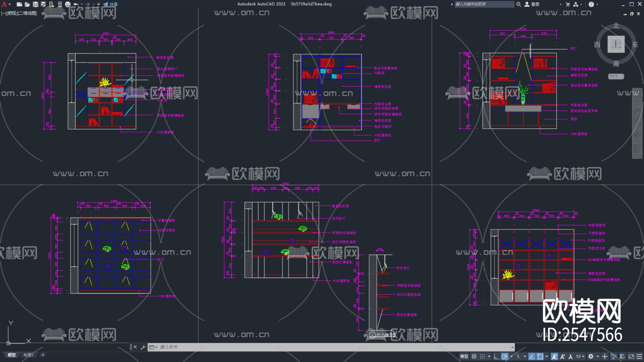Click the Save As icon
Image resolution: width=644 pixels, height=362 pixels.
[x=43, y=4]
